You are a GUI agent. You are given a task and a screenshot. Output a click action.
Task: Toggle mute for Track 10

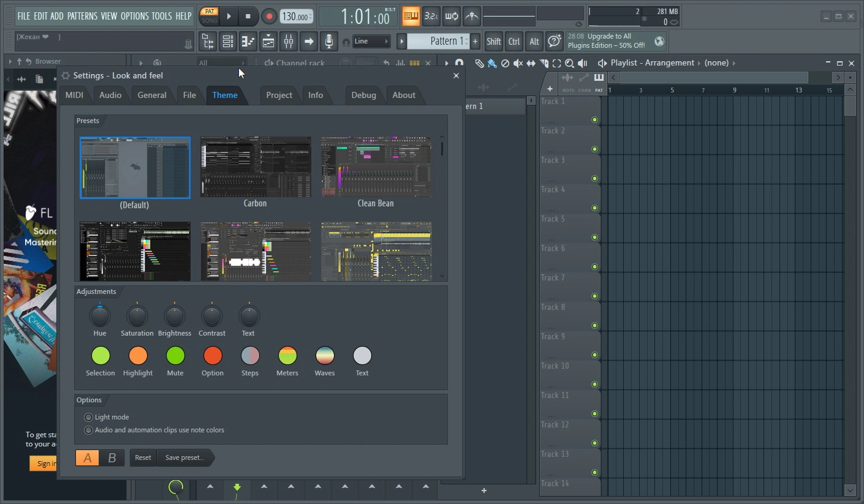tap(594, 384)
